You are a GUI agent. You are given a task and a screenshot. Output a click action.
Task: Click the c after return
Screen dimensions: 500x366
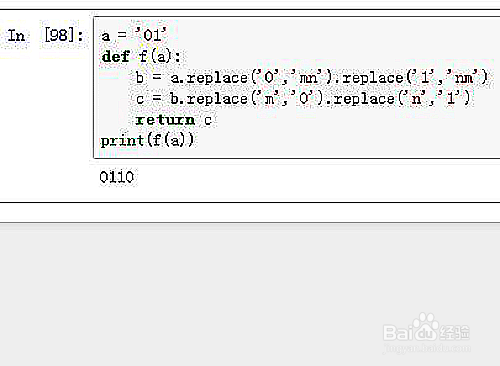(x=208, y=120)
